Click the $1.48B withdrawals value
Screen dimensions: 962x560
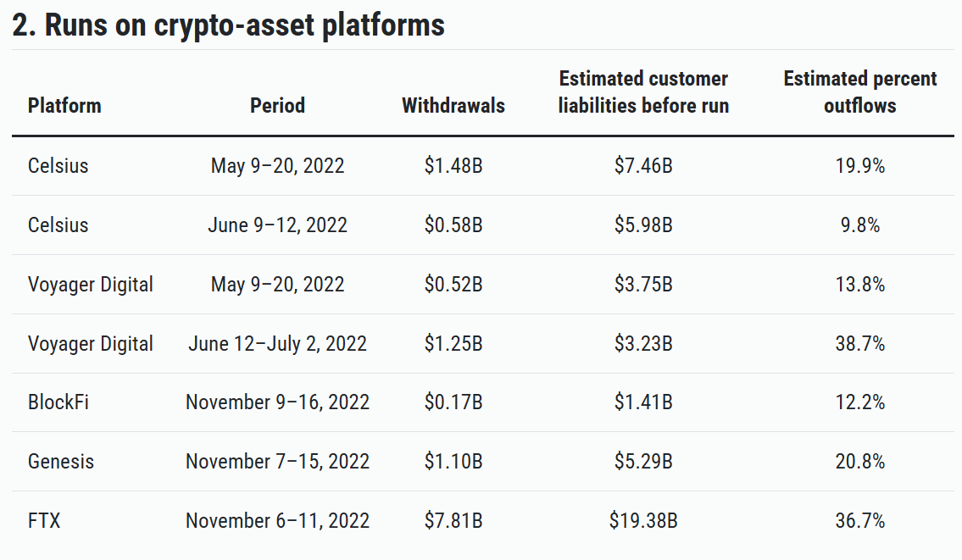click(453, 166)
